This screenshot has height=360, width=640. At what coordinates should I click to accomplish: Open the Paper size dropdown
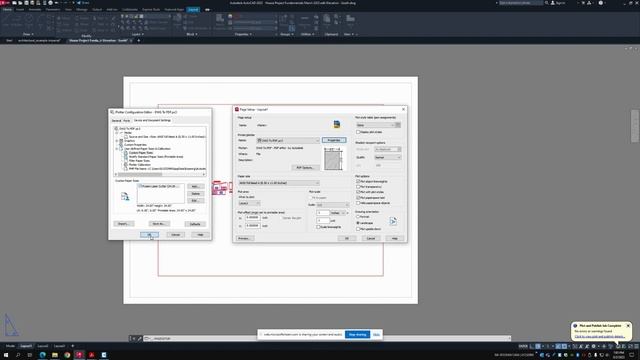click(278, 183)
